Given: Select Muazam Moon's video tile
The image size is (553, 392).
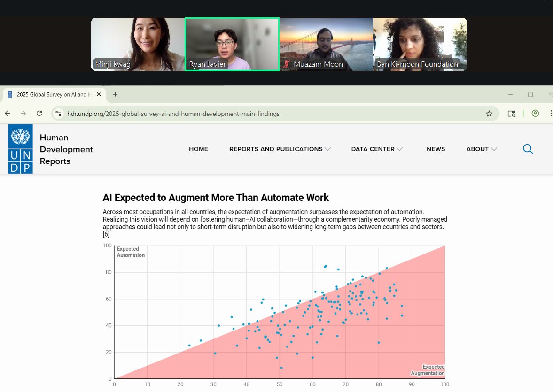Looking at the screenshot, I should pos(326,45).
